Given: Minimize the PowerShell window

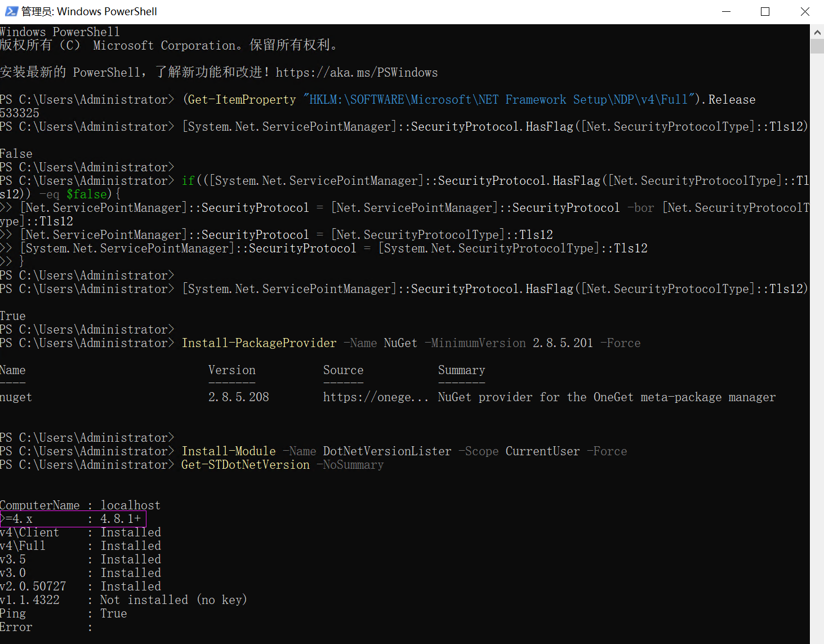Looking at the screenshot, I should (726, 11).
